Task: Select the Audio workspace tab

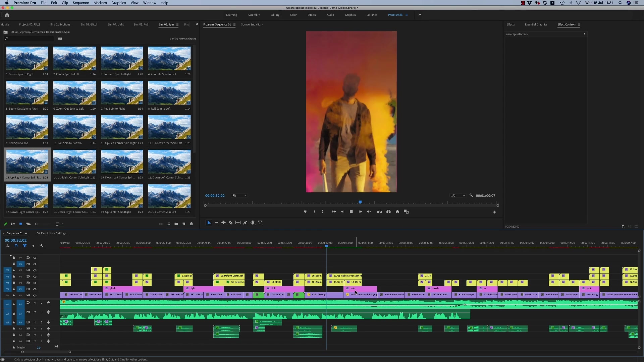Action: 331,15
